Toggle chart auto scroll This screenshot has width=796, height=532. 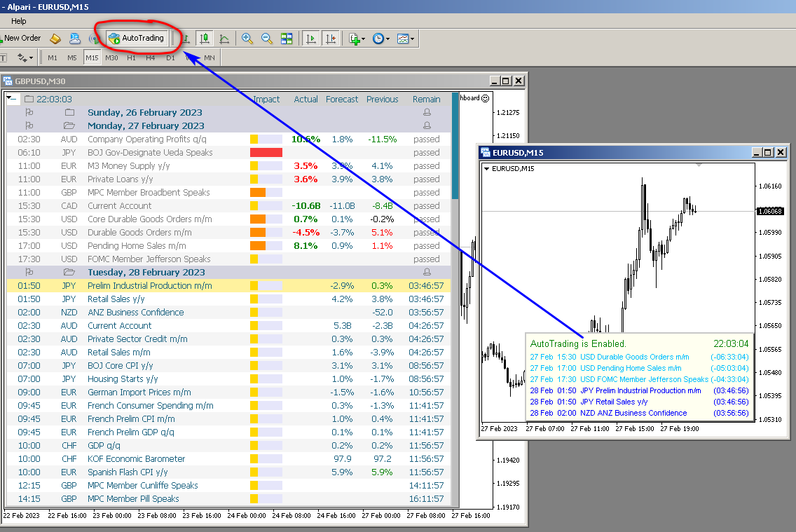pos(310,39)
